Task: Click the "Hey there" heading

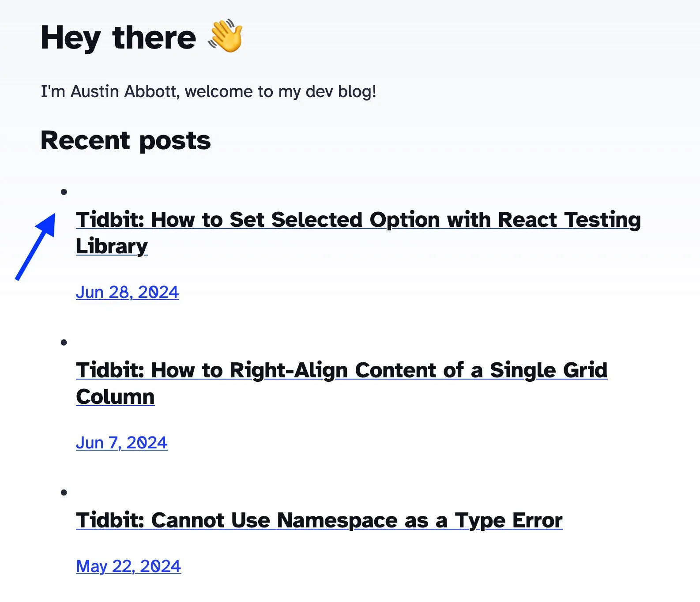Action: tap(118, 38)
